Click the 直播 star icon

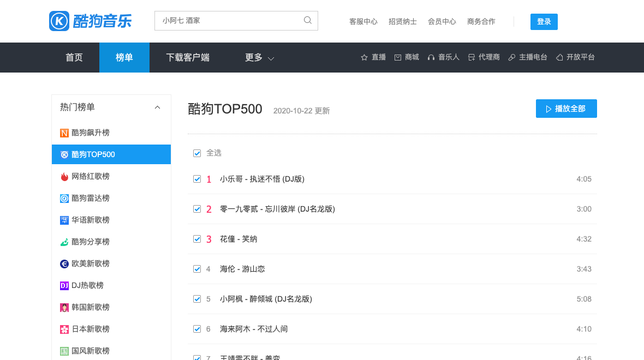pyautogui.click(x=364, y=57)
